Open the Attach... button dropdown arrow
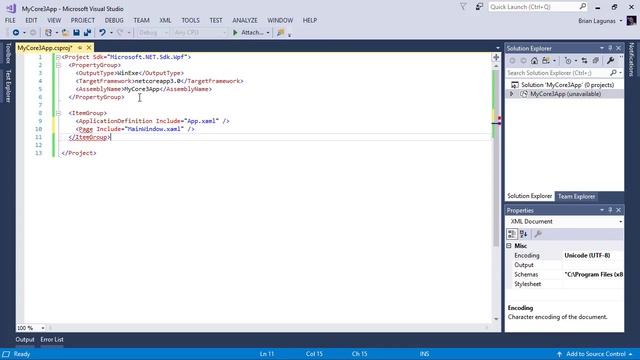640x360 pixels. 268,32
